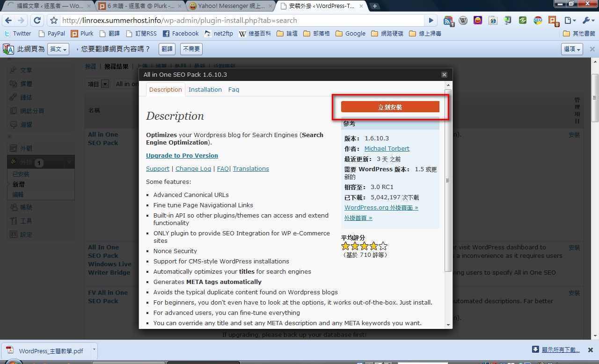The image size is (599, 364).
Task: Open the Plurk bookmark
Action: pos(82,34)
